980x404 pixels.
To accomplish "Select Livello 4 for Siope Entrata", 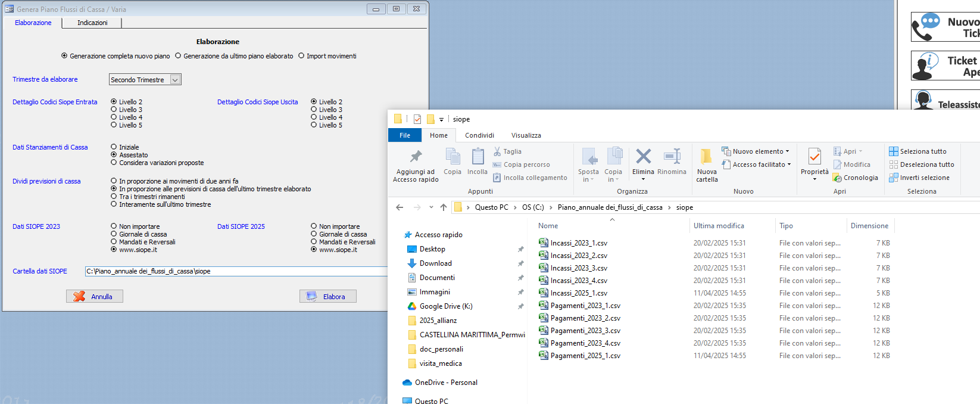I will tap(114, 117).
